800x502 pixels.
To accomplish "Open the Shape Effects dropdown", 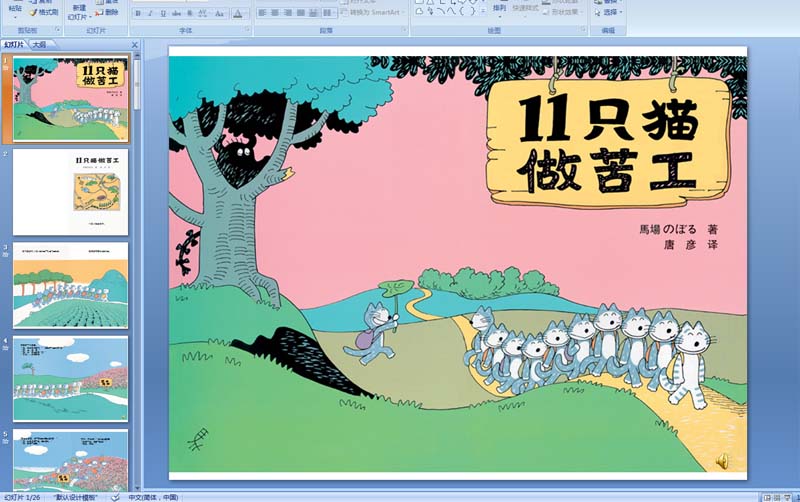I will 562,12.
